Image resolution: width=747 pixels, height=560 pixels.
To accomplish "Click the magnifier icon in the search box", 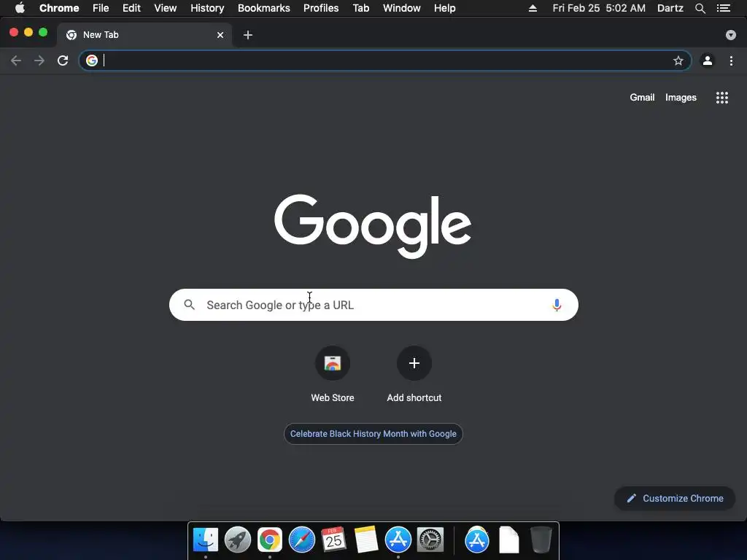I will click(189, 305).
